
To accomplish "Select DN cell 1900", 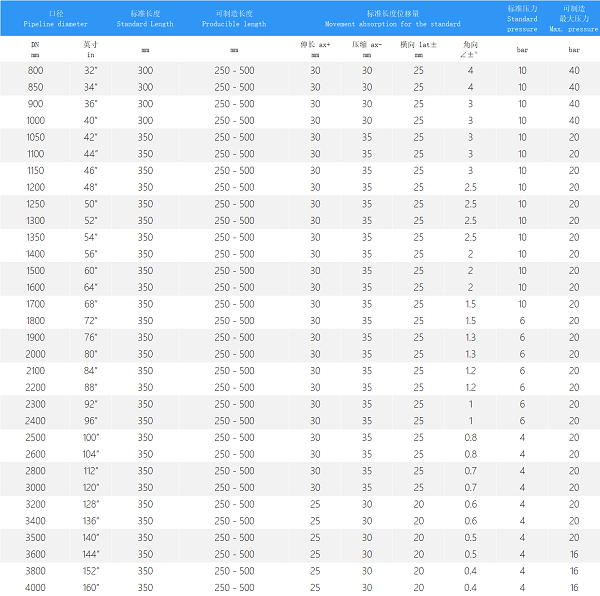I will 35,337.
